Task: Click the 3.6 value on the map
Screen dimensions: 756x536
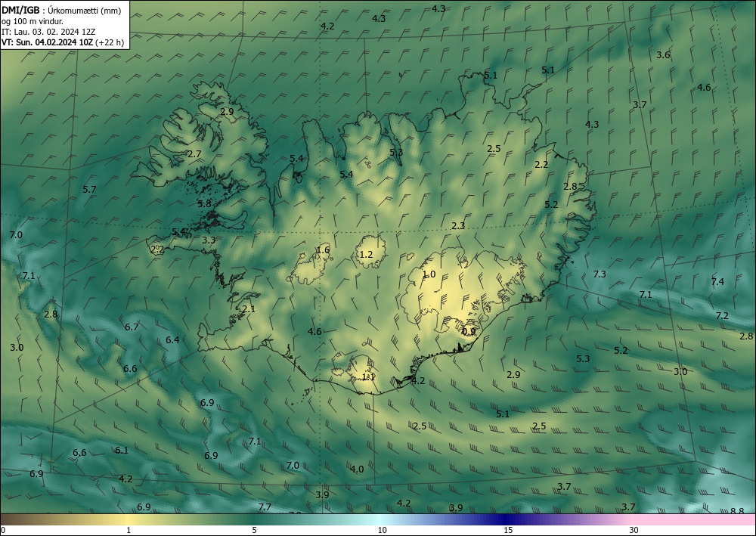Action: coord(663,55)
